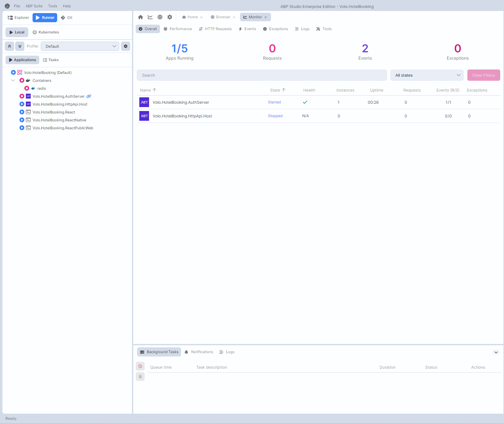Click the Stopped state of HttpApi.Host
This screenshot has width=504, height=424.
tap(275, 116)
